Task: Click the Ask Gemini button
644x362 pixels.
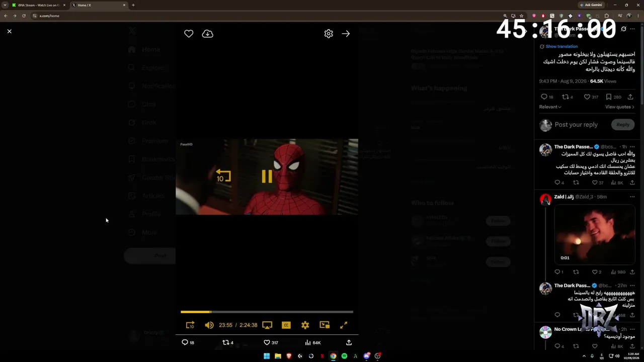Action: [x=591, y=5]
